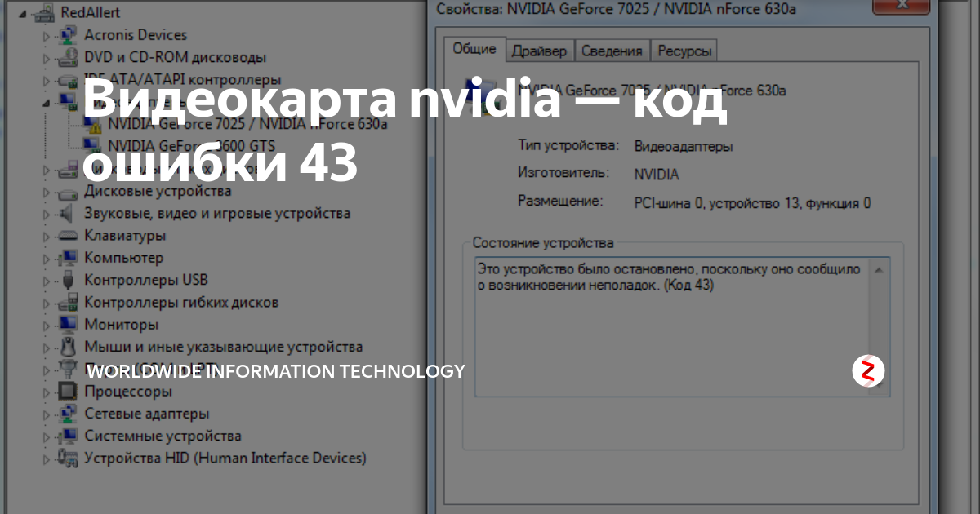Click the Контроллеры USB plug icon
This screenshot has width=980, height=514.
coord(69,280)
